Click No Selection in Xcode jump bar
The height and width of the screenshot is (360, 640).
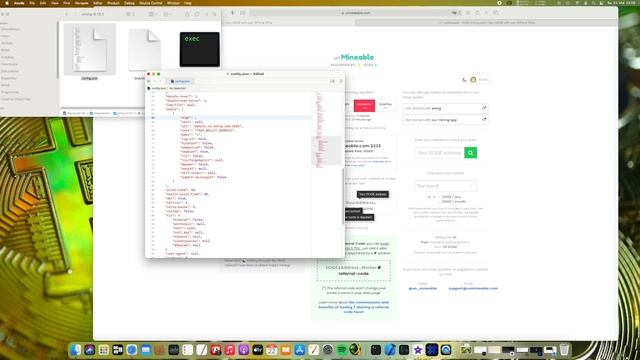click(178, 88)
